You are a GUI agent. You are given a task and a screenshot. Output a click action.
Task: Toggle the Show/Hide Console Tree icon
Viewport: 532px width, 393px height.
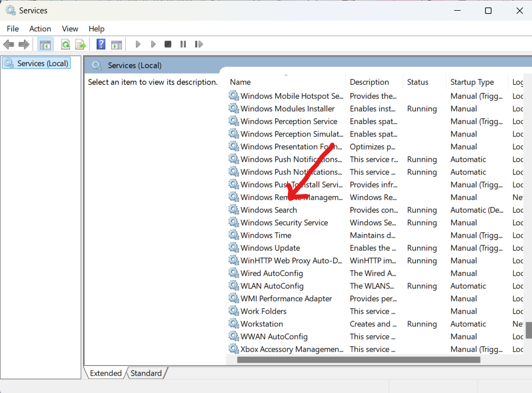[45, 44]
